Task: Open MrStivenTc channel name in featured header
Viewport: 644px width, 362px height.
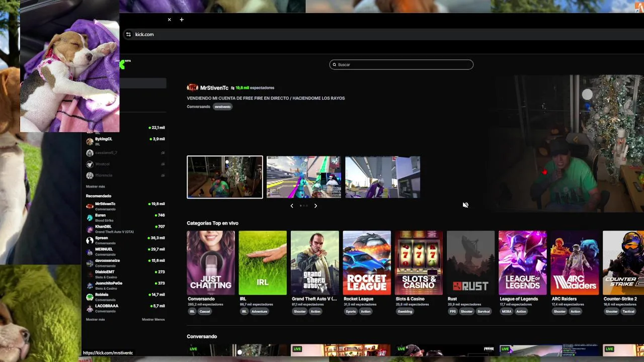Action: (x=214, y=88)
